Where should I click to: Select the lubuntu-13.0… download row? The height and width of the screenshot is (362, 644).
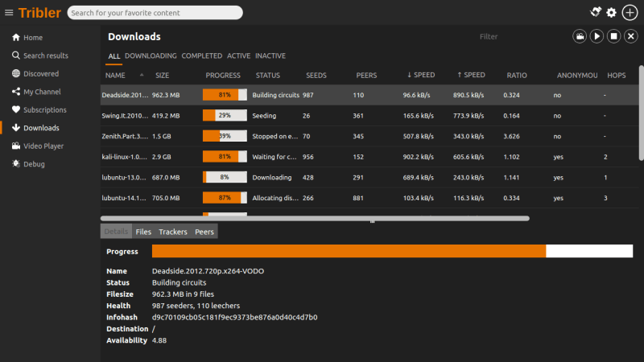[369, 177]
